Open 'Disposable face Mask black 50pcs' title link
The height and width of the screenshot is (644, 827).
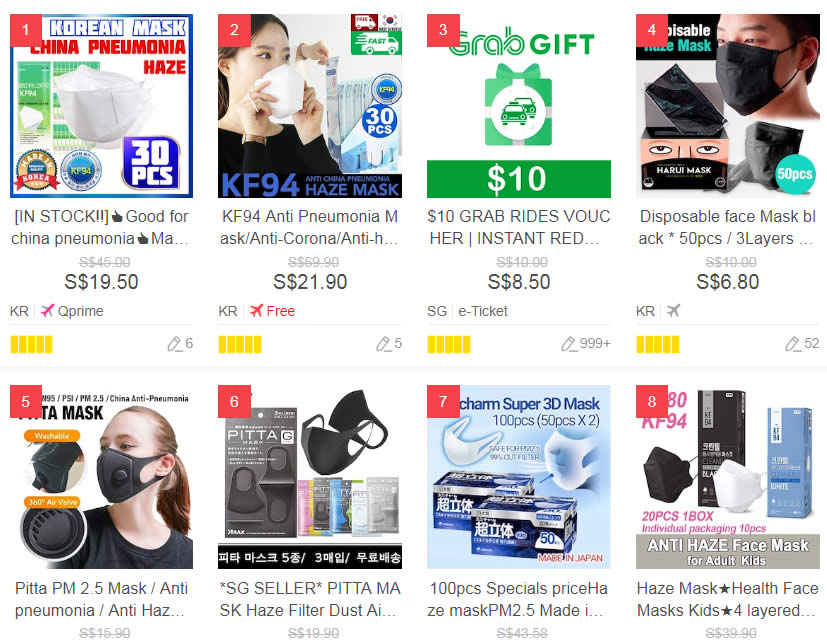[x=727, y=227]
